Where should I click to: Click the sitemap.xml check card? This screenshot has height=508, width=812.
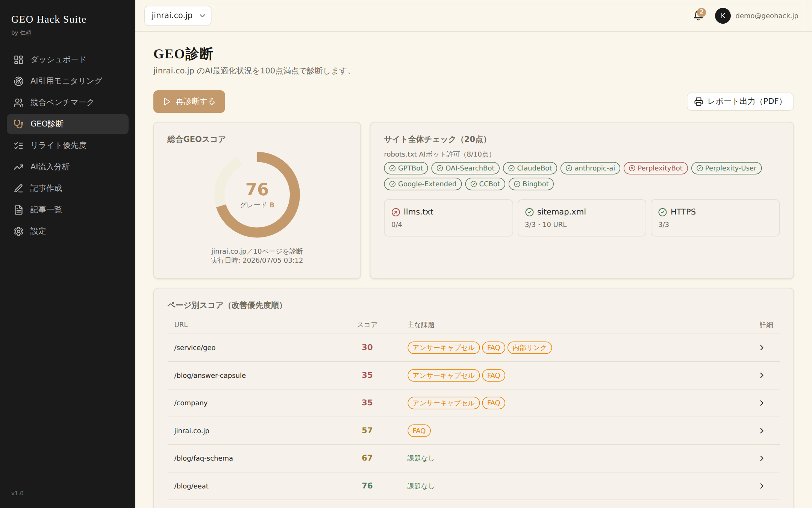pos(582,218)
